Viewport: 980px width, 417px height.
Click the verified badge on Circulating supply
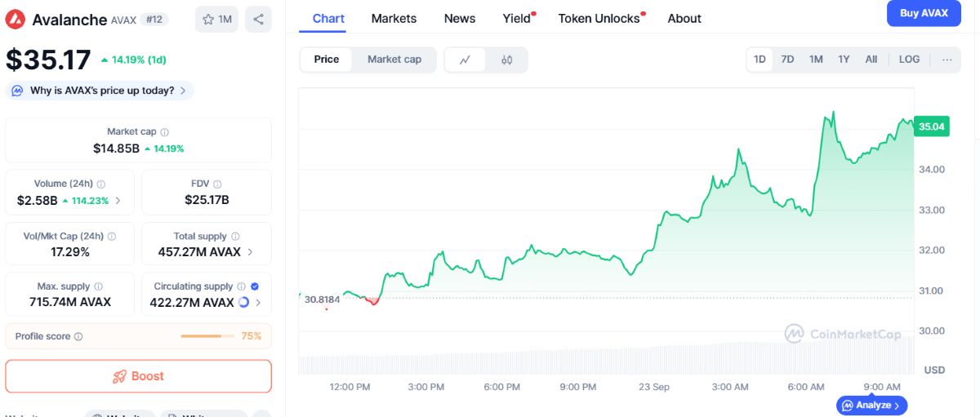click(255, 287)
